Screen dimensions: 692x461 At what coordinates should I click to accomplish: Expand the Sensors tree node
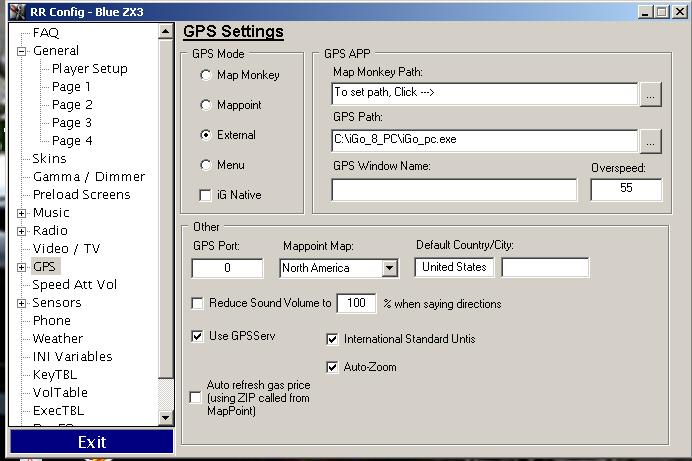coord(22,303)
